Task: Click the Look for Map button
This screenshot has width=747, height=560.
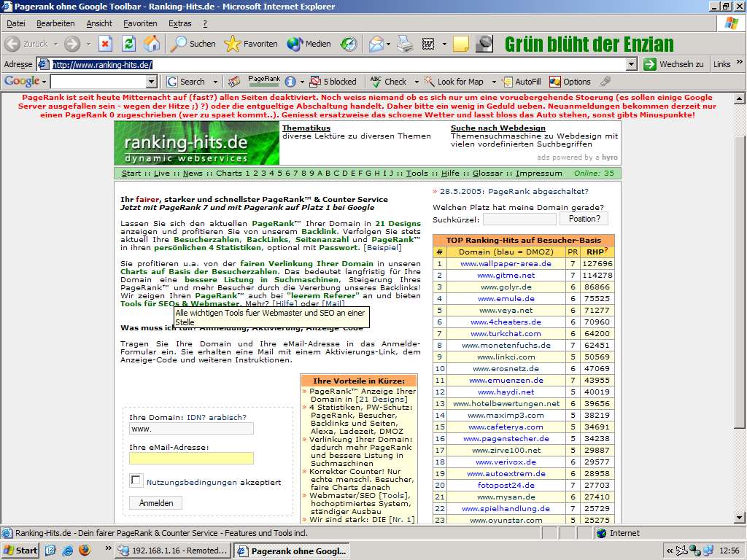Action: [454, 82]
